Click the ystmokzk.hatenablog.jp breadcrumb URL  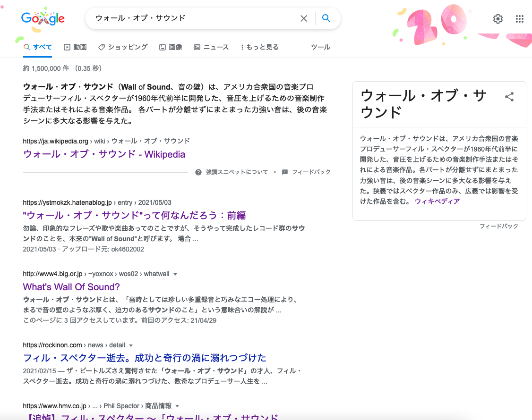tap(97, 202)
